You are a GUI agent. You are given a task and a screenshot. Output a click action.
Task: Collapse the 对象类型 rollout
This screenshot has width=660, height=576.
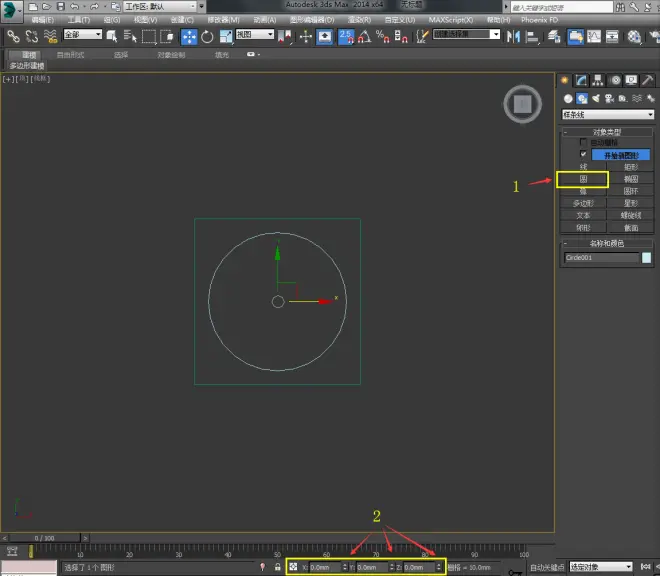click(x=607, y=132)
